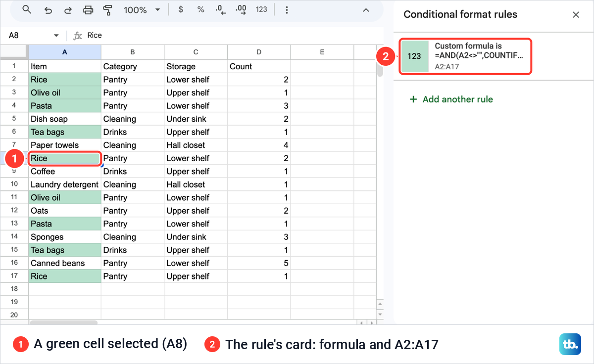Select the count 5 cell for Canned beans
Viewport: 594px width, 364px height.
(x=259, y=263)
